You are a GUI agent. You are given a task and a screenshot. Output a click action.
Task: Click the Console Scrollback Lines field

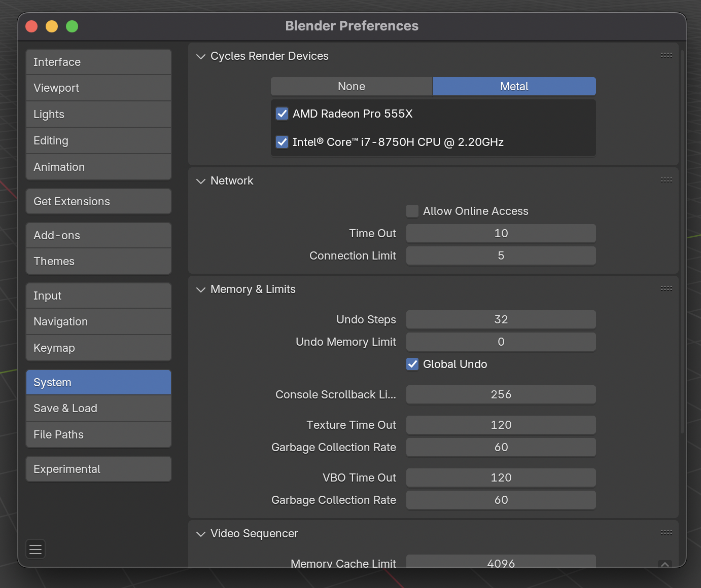pos(501,394)
